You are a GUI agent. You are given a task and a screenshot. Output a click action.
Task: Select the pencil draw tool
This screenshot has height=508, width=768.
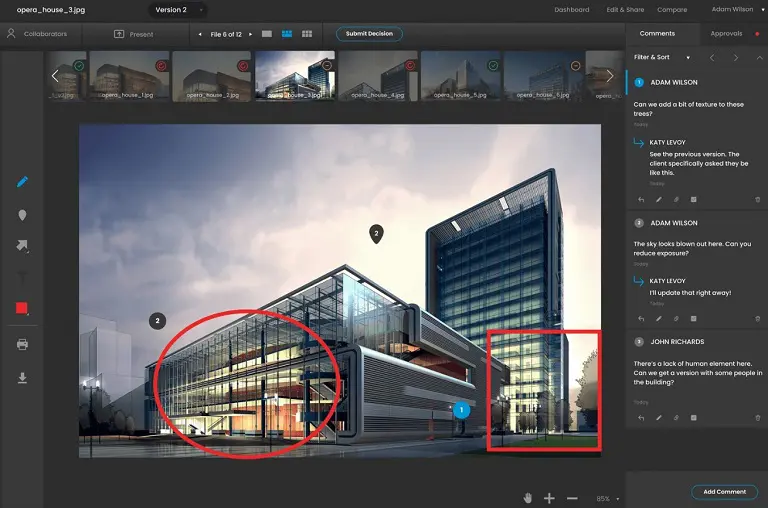[x=22, y=182]
